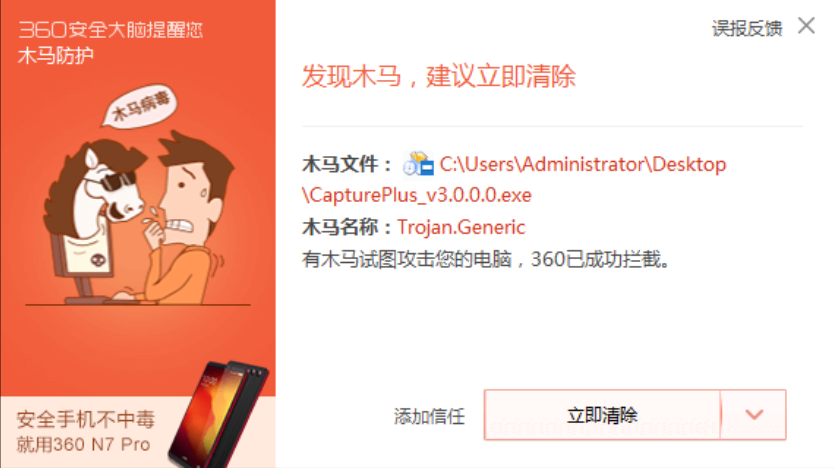Screen dimensions: 834x468
Task: Click the 木马病毒 speech bubble
Action: [x=139, y=105]
